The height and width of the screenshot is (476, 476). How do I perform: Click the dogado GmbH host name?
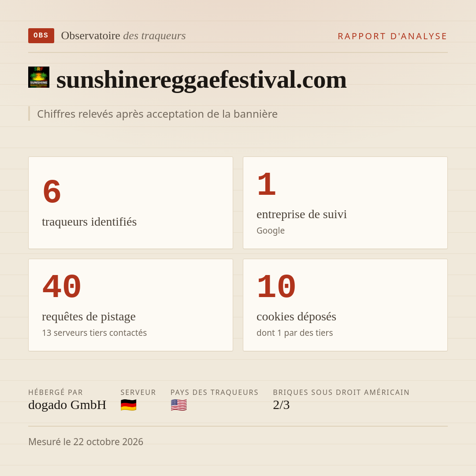pyautogui.click(x=67, y=405)
